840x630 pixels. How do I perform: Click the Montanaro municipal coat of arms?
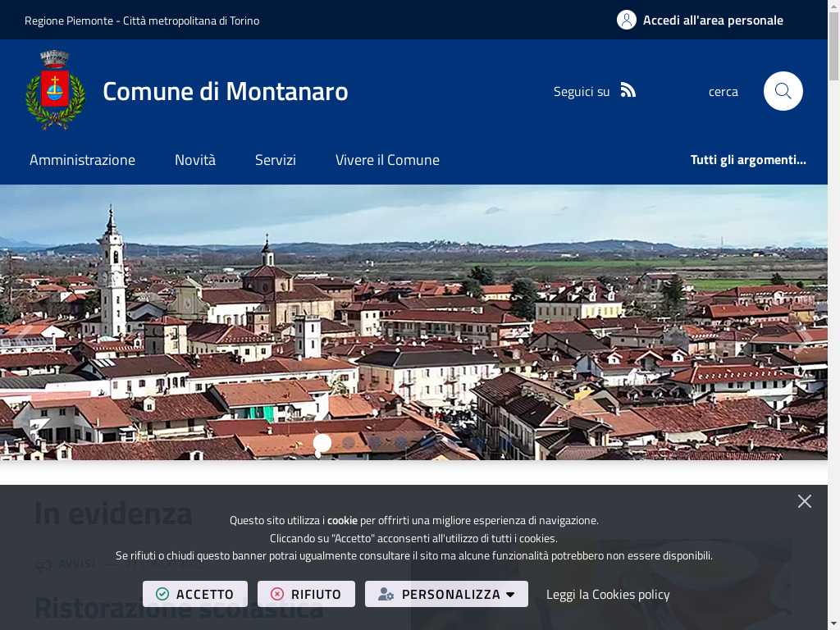click(x=55, y=90)
